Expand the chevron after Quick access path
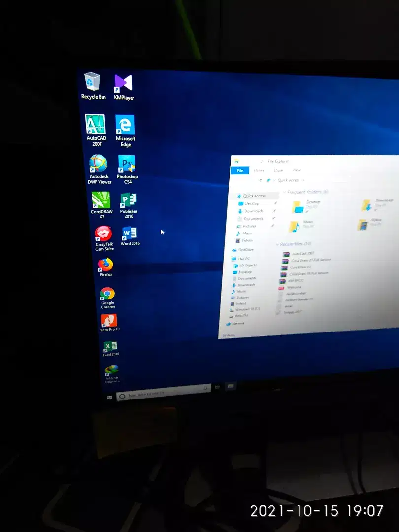 (x=303, y=180)
